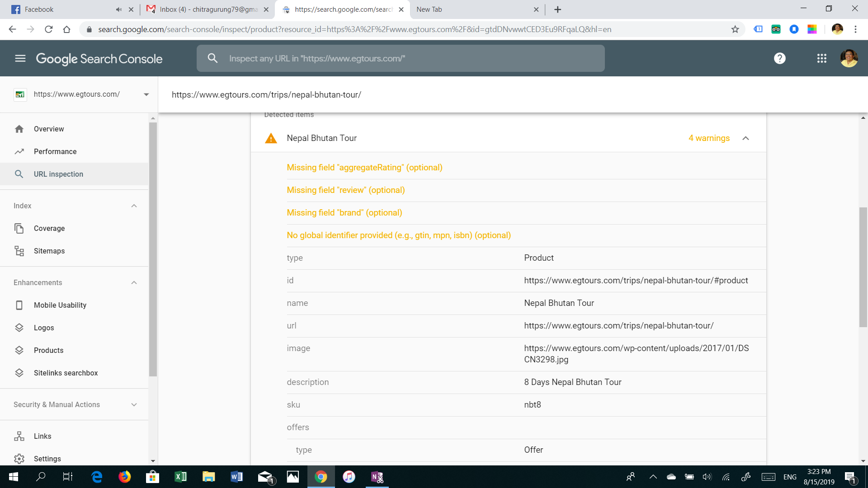Viewport: 868px width, 488px height.
Task: Click the browser home icon
Action: tap(67, 29)
